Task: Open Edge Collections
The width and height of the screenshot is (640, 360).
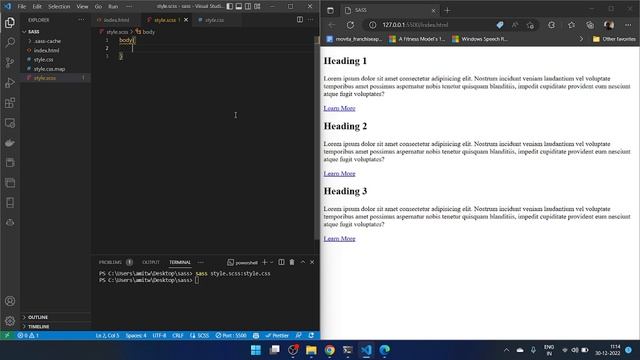Action: [x=590, y=25]
